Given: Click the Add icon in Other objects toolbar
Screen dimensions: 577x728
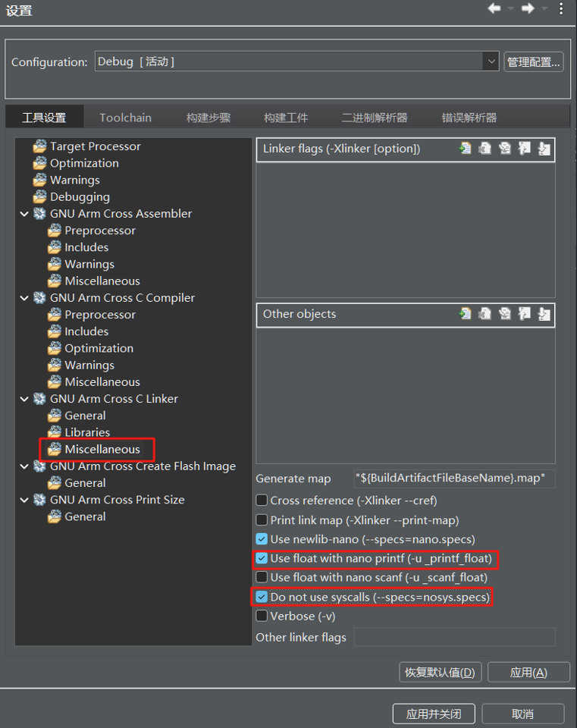Looking at the screenshot, I should pyautogui.click(x=465, y=314).
